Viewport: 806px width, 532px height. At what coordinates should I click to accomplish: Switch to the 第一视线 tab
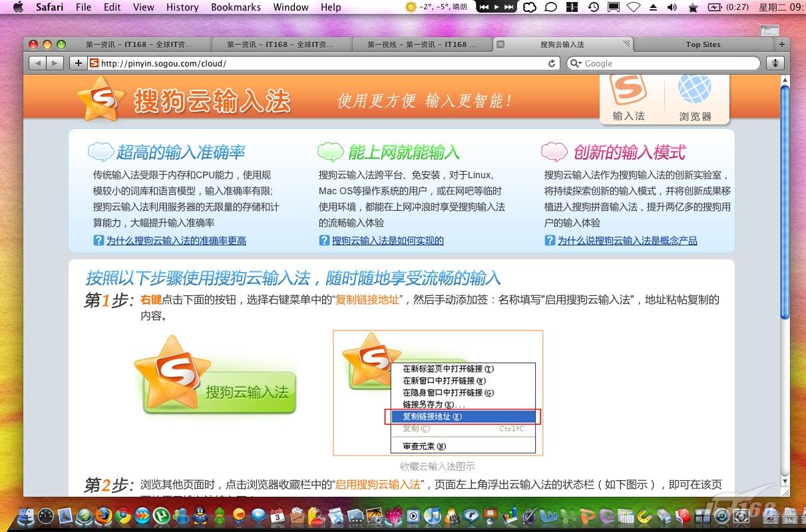422,45
